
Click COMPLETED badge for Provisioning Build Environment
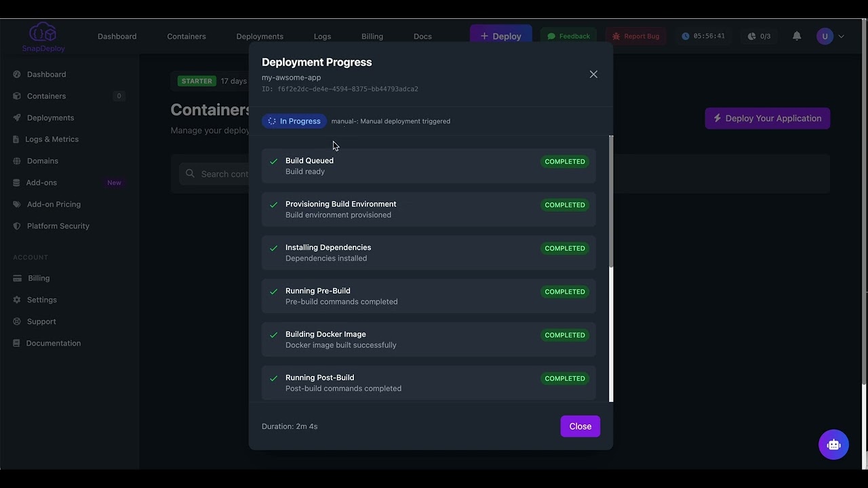[565, 205]
